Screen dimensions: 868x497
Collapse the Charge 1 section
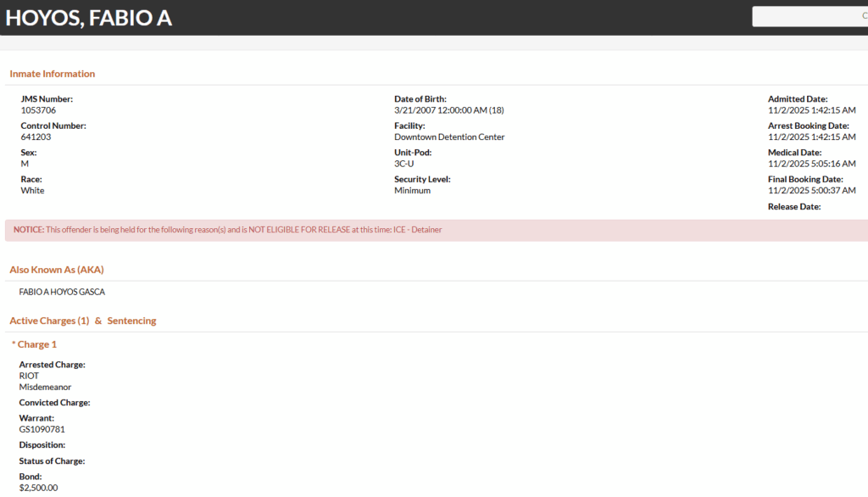(34, 344)
